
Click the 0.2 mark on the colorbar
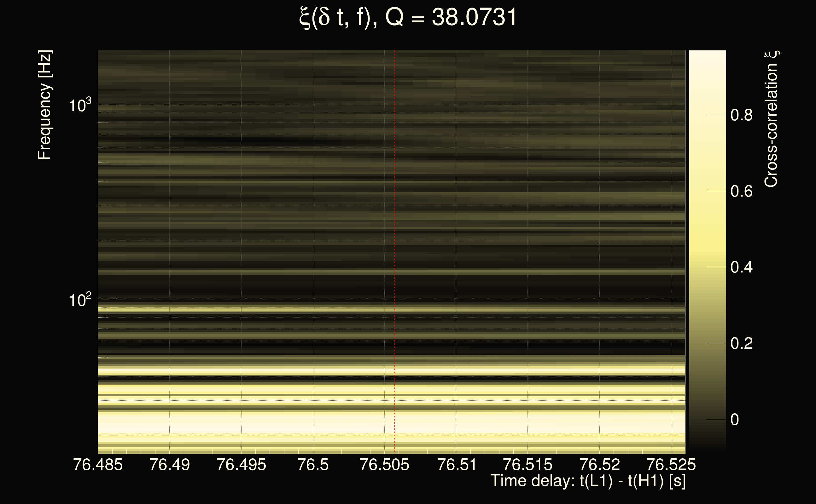click(x=741, y=343)
